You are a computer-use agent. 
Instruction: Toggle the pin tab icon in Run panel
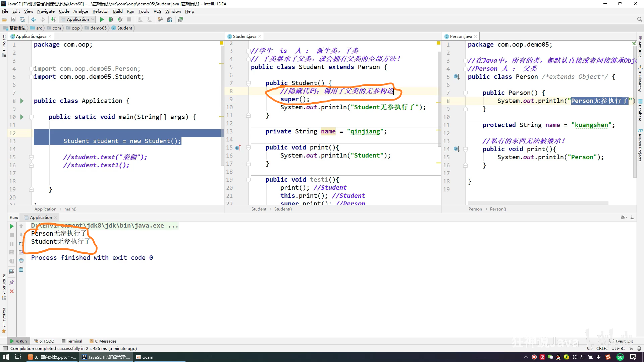(12, 283)
